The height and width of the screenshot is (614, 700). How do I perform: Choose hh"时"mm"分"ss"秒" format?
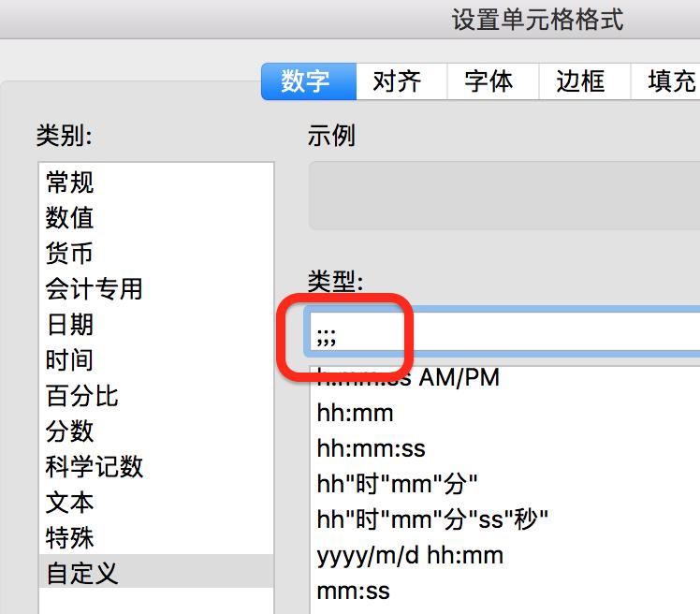[505, 519]
